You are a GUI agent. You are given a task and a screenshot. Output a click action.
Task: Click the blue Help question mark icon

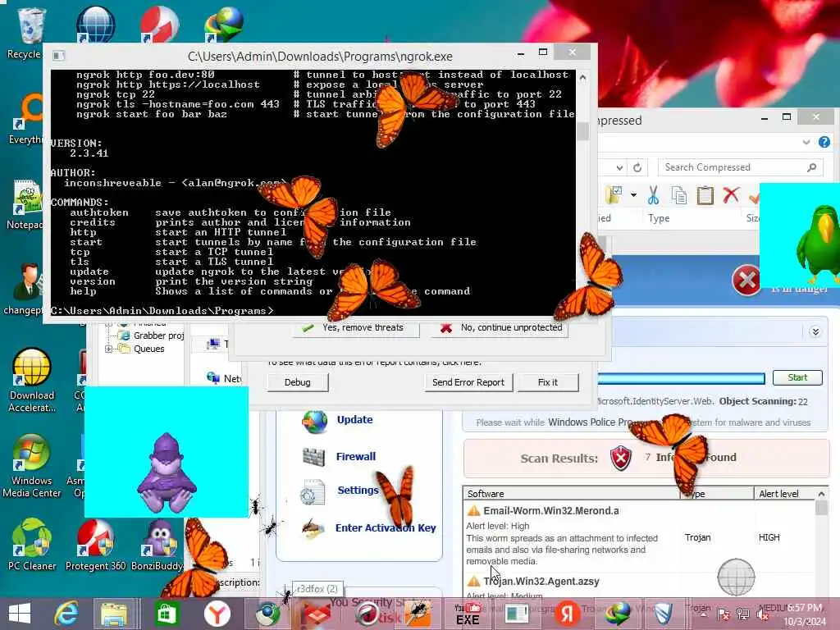(x=824, y=142)
